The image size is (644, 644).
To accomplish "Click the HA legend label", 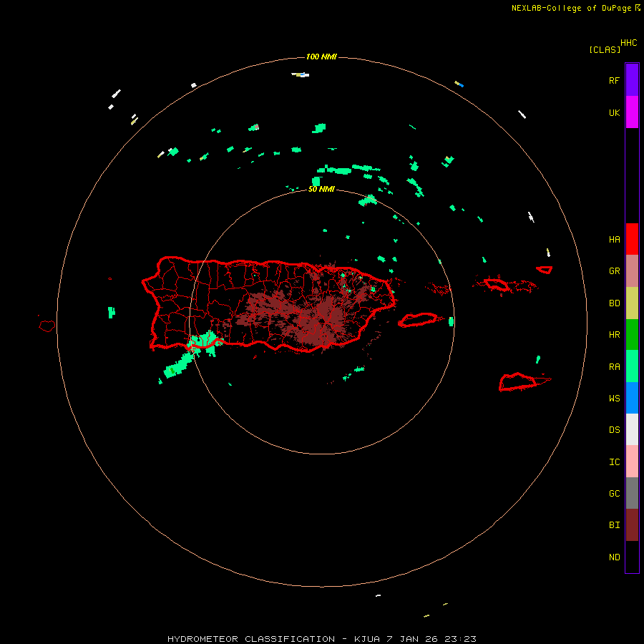I will [614, 239].
